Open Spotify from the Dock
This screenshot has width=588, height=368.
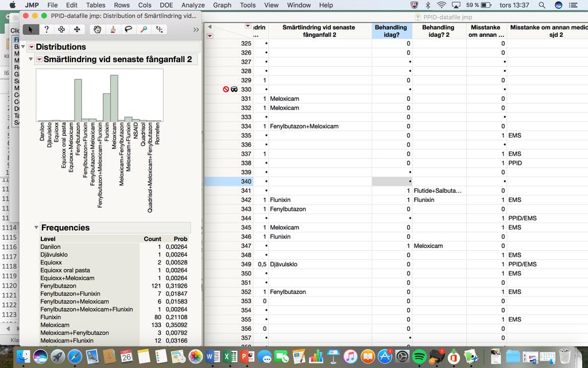pyautogui.click(x=419, y=356)
